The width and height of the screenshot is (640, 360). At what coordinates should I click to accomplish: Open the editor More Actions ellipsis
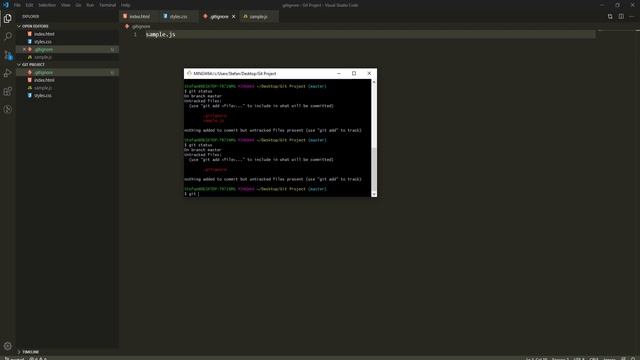tap(631, 16)
